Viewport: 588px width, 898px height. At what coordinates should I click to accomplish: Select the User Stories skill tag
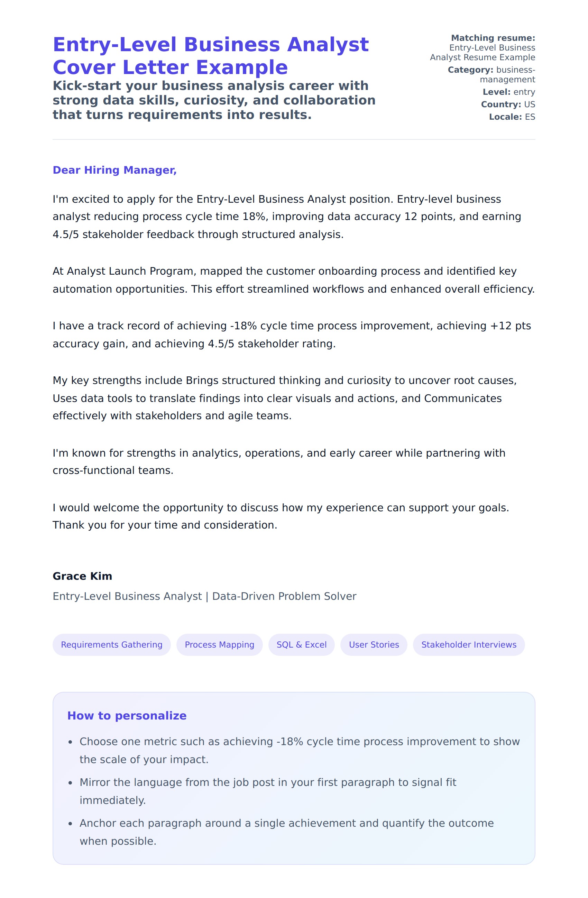pyautogui.click(x=374, y=644)
